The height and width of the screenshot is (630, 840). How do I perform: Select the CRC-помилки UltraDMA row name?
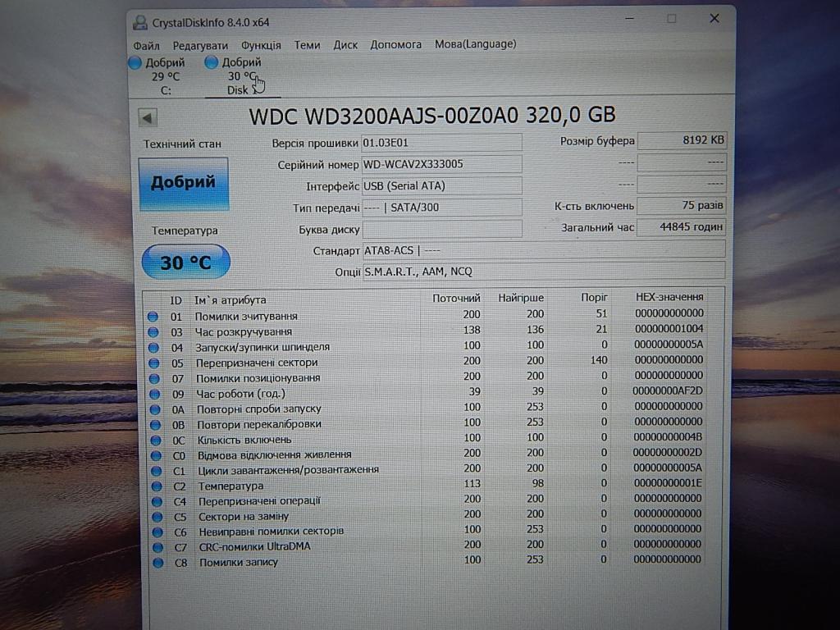coord(255,547)
